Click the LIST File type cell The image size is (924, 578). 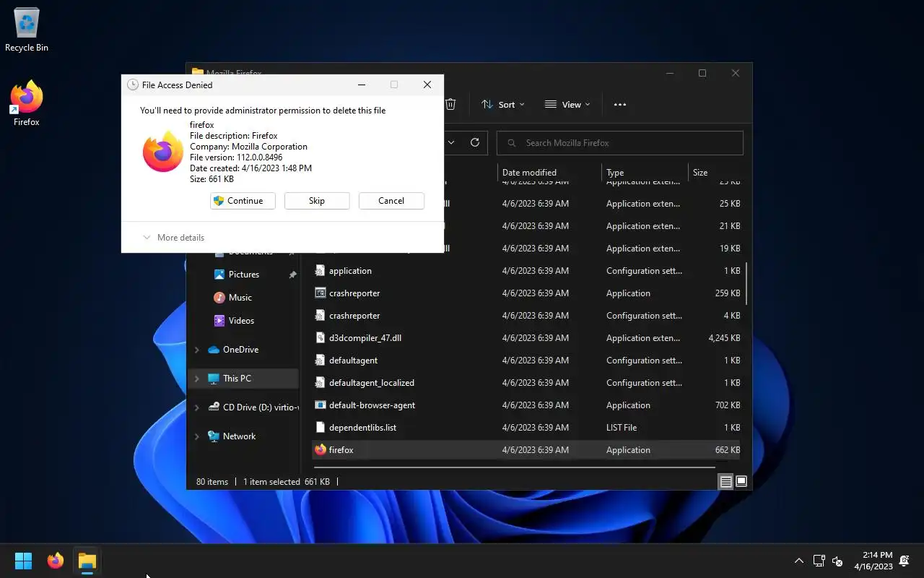[622, 427]
